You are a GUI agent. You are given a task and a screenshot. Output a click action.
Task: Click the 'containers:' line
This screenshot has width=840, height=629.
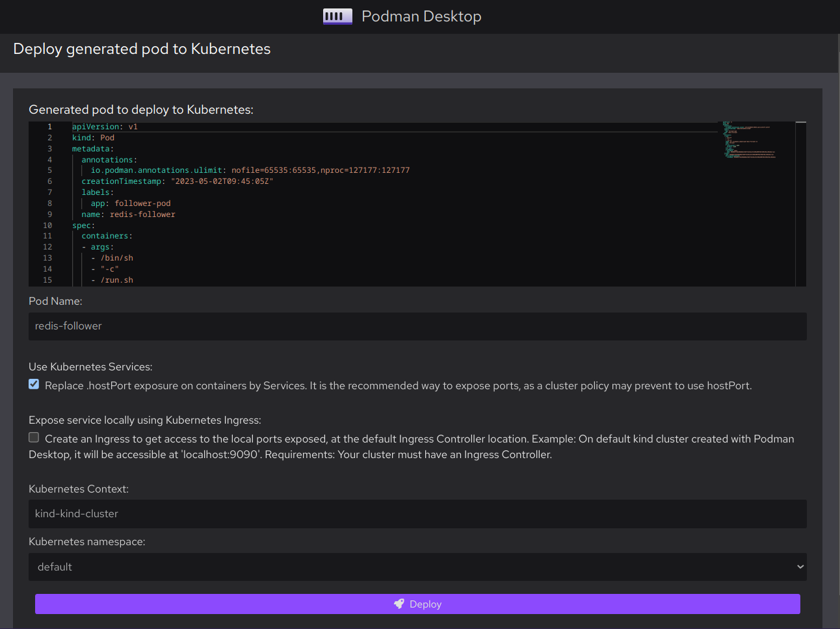point(107,236)
